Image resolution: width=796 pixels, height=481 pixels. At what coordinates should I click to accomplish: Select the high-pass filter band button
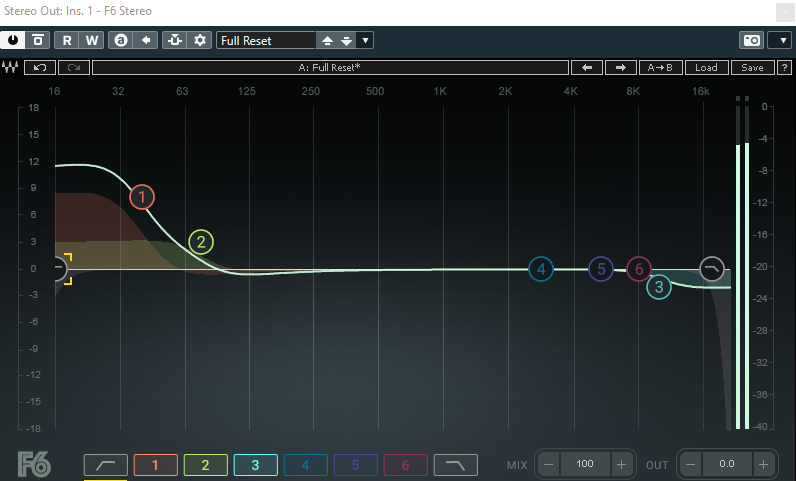pos(105,464)
